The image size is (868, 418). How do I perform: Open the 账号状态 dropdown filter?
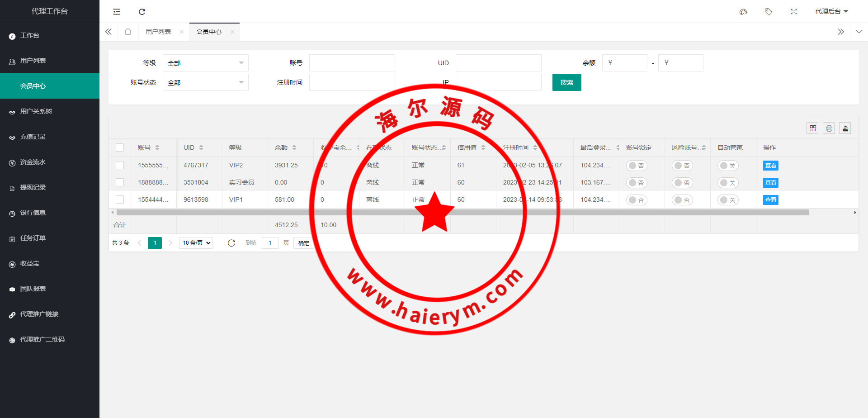click(x=205, y=82)
